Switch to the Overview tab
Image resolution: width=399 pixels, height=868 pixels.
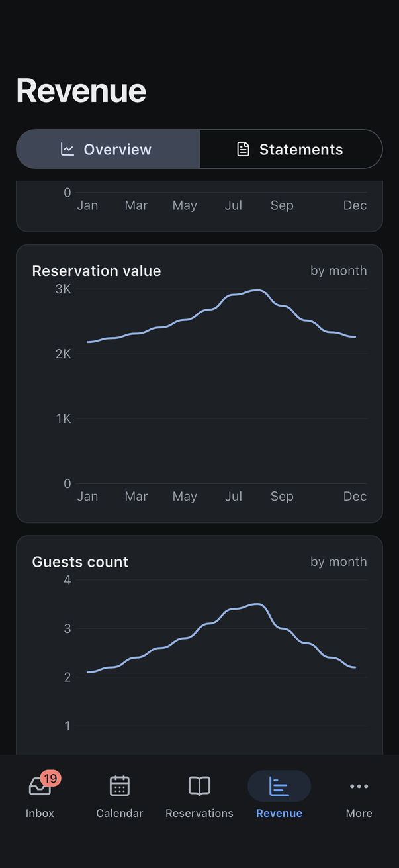point(108,149)
